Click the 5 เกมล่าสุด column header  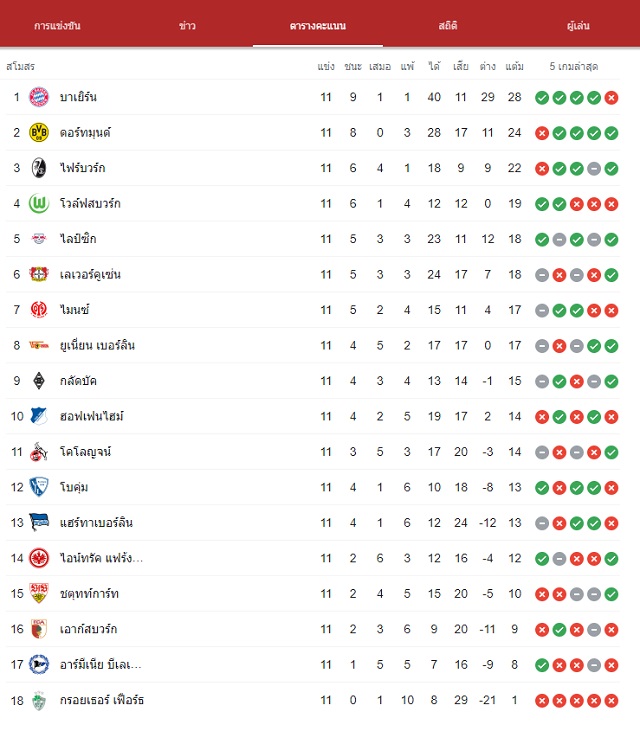click(x=573, y=66)
